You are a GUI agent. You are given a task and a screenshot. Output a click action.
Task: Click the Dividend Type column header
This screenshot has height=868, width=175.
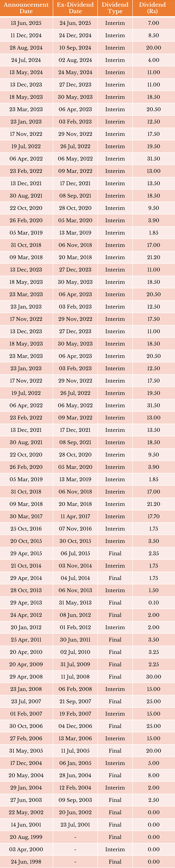pyautogui.click(x=115, y=8)
